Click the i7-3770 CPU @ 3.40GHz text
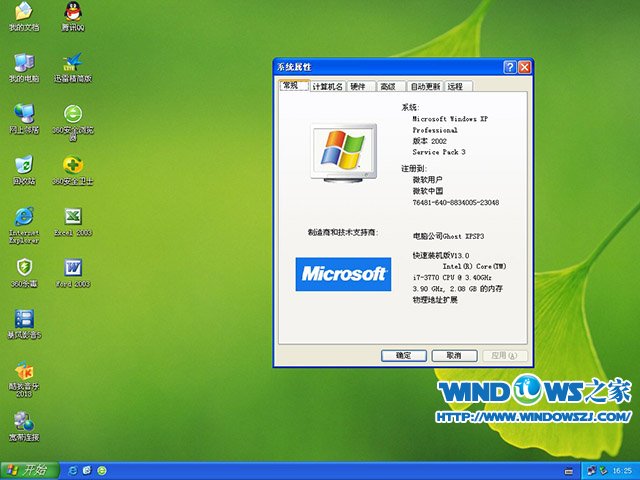 [x=452, y=278]
